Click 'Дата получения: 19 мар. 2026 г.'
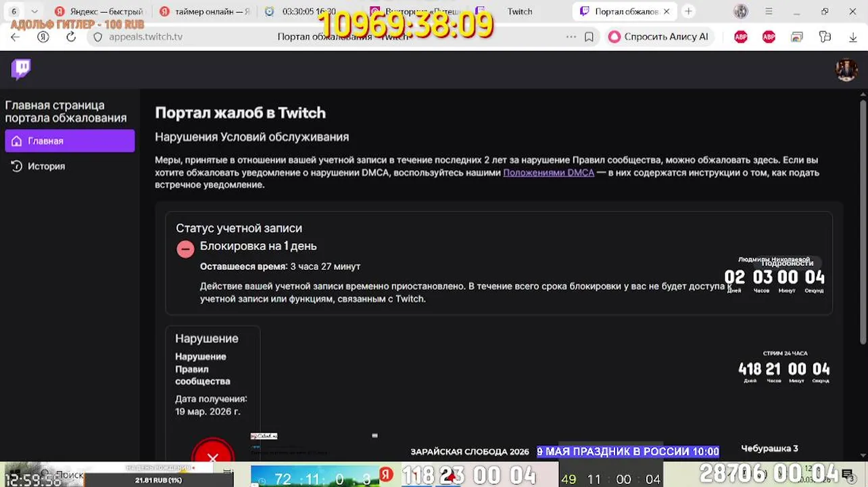The height and width of the screenshot is (487, 868). pos(211,405)
